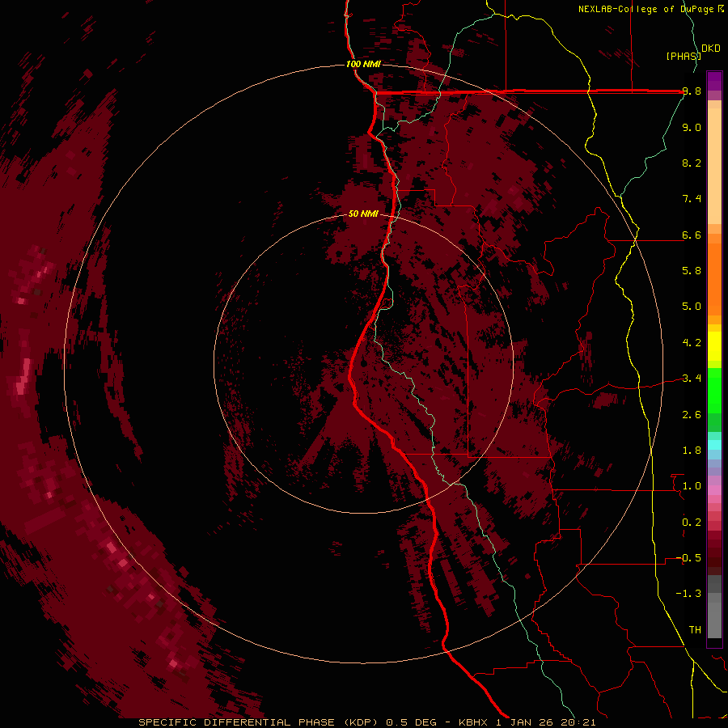Click the DKD label above color bar
The height and width of the screenshot is (728, 728).
(x=711, y=49)
